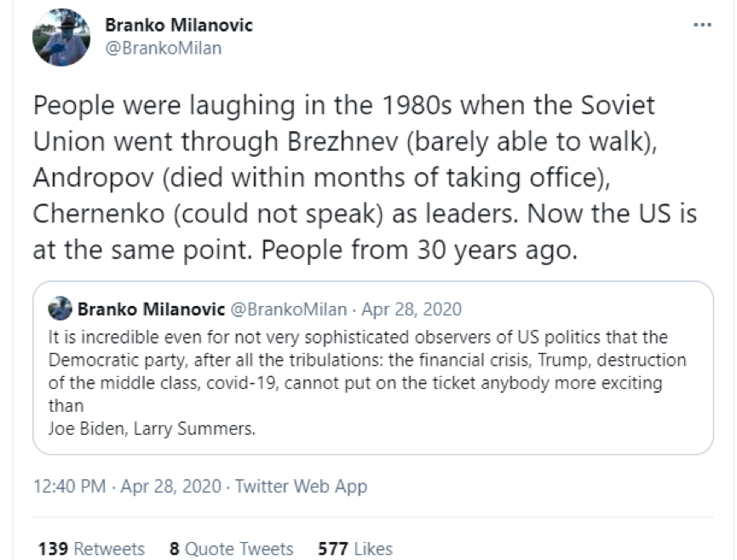Select the quoted tweet's Branko Milanovic author name
Screen dimensions: 737x560
point(150,309)
